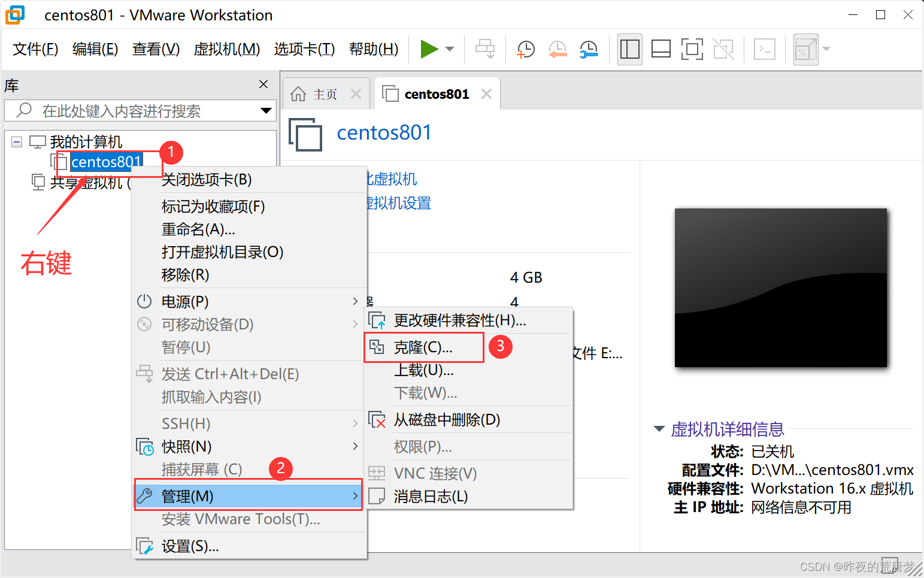The height and width of the screenshot is (578, 924).
Task: Click the power on 虚拟机 link
Action: click(x=391, y=179)
